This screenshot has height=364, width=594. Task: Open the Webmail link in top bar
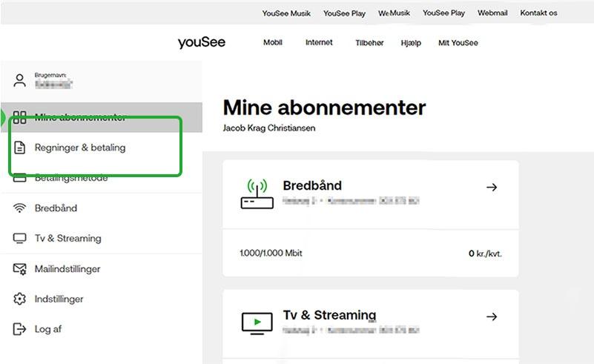pos(492,13)
